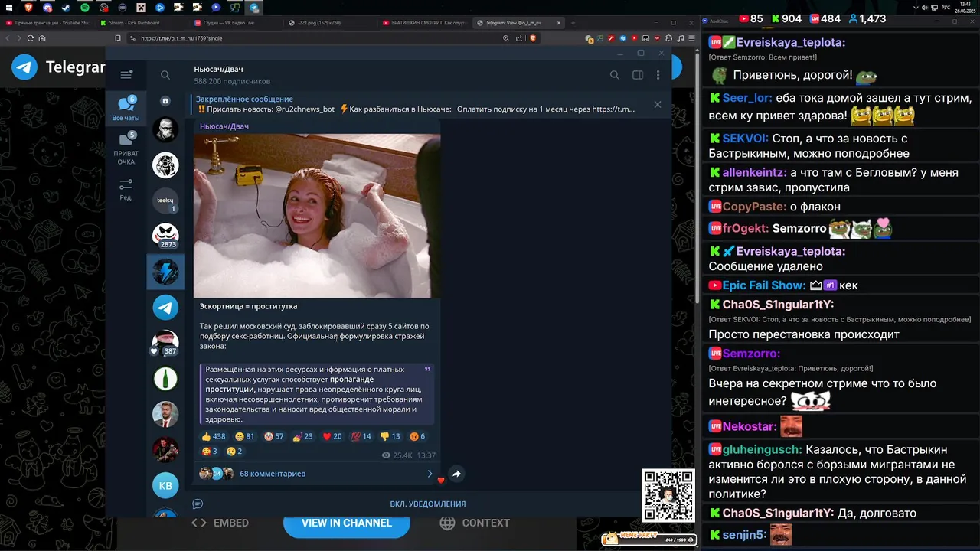Click the browser zoom magnifier icon
Image resolution: width=980 pixels, height=551 pixels.
pos(507,38)
